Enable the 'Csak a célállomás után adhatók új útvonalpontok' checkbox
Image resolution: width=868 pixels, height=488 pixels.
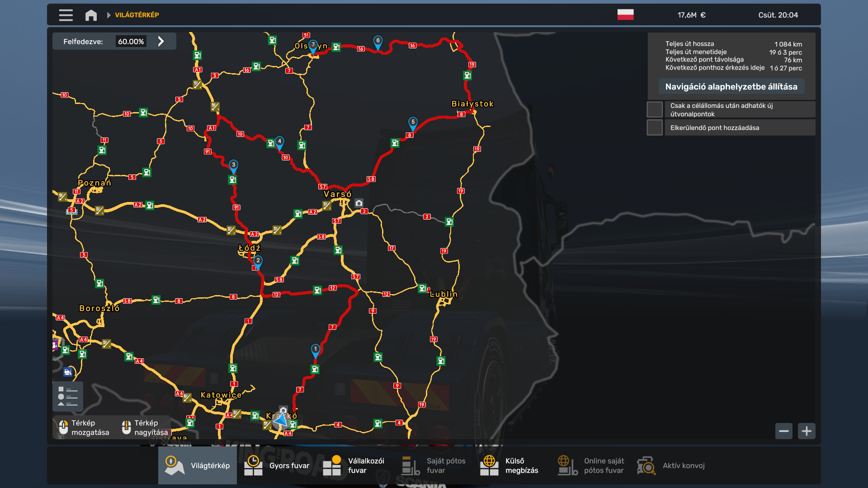(x=654, y=109)
